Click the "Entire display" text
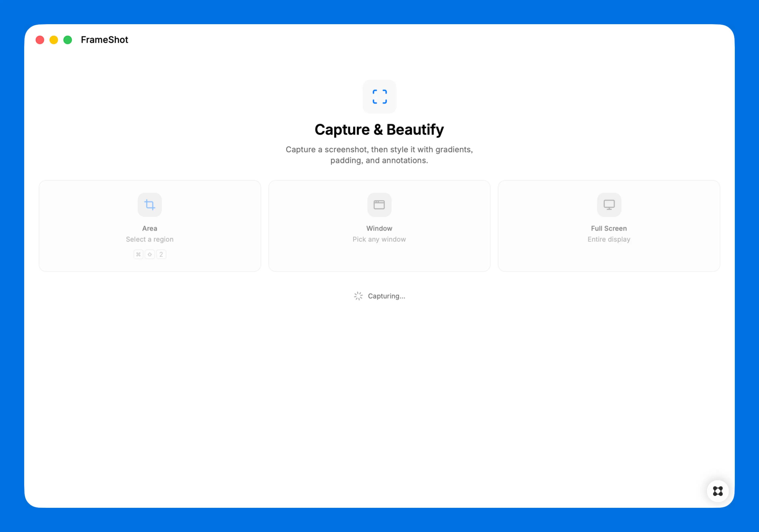The height and width of the screenshot is (532, 759). (x=609, y=239)
